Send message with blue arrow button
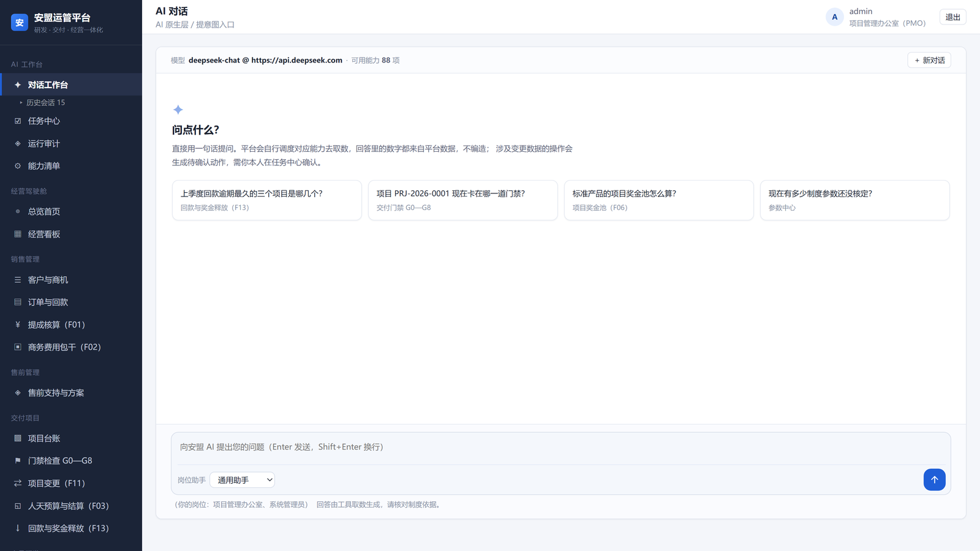980x551 pixels. pos(934,479)
